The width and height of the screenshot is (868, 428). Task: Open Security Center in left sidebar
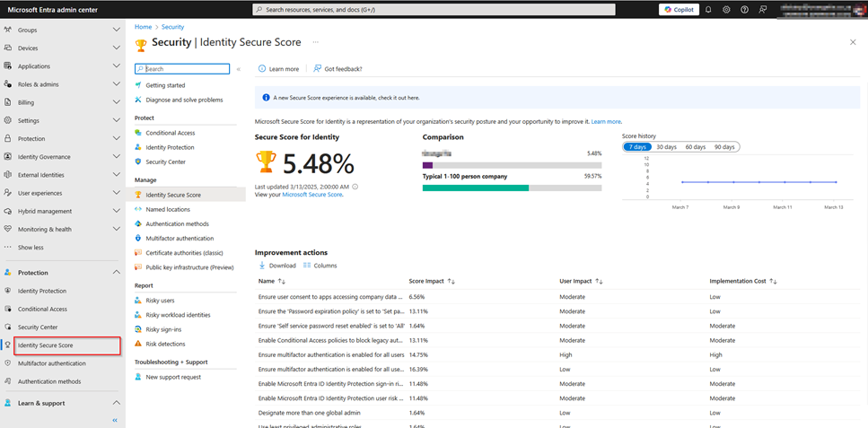coord(38,328)
